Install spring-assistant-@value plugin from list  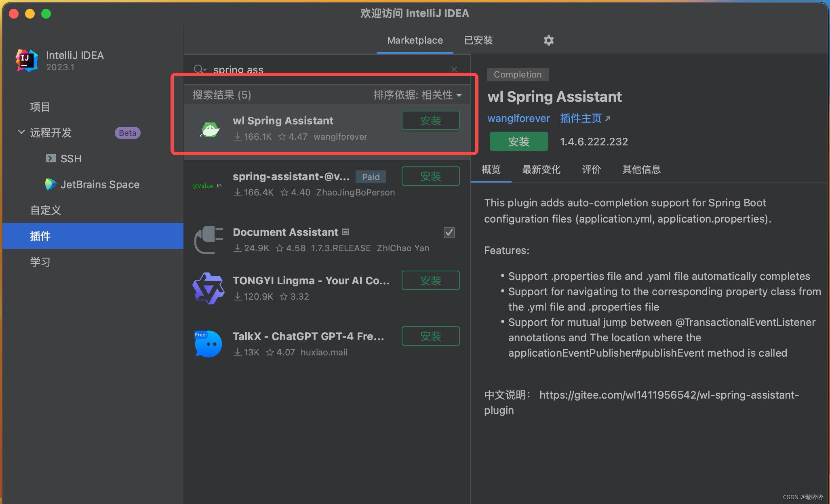(430, 176)
